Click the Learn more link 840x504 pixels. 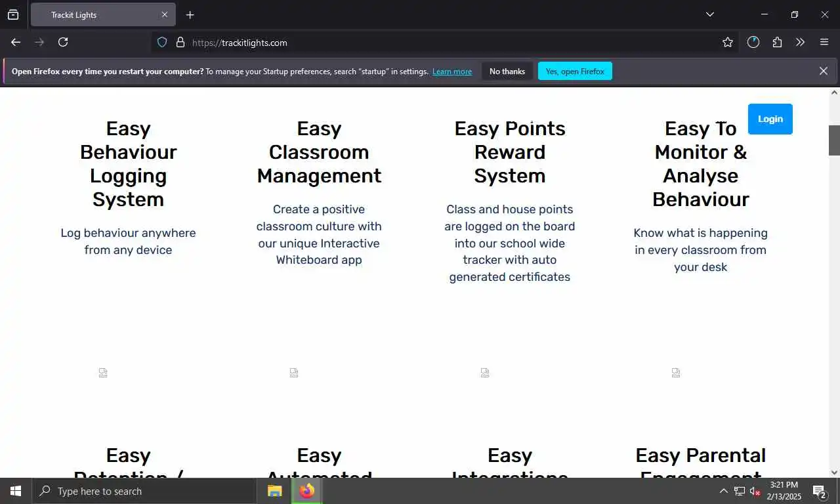[452, 72]
